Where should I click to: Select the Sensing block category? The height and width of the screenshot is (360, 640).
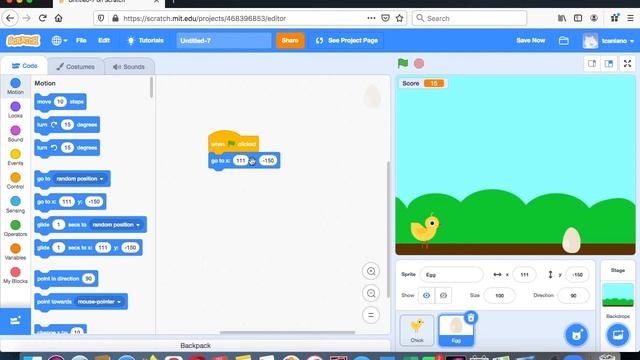(16, 204)
